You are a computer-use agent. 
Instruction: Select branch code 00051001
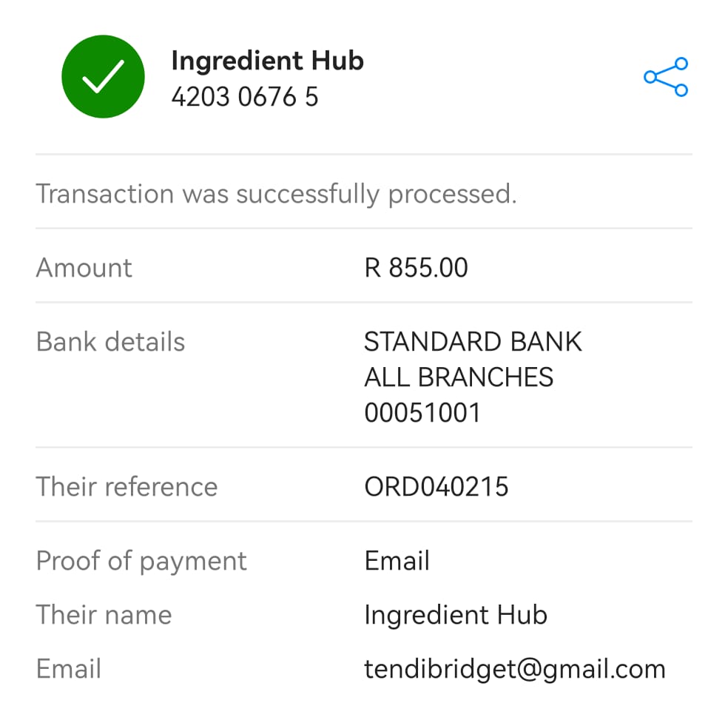tap(422, 412)
